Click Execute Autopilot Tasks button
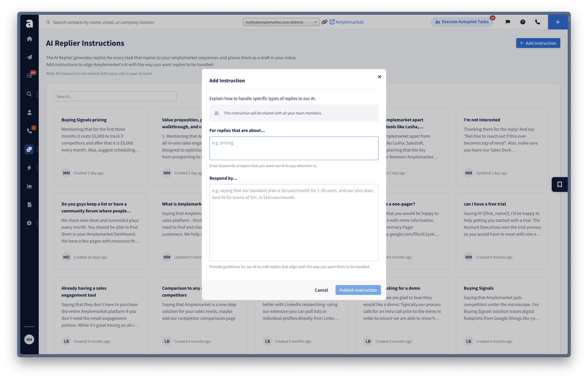The width and height of the screenshot is (588, 380). [x=462, y=22]
